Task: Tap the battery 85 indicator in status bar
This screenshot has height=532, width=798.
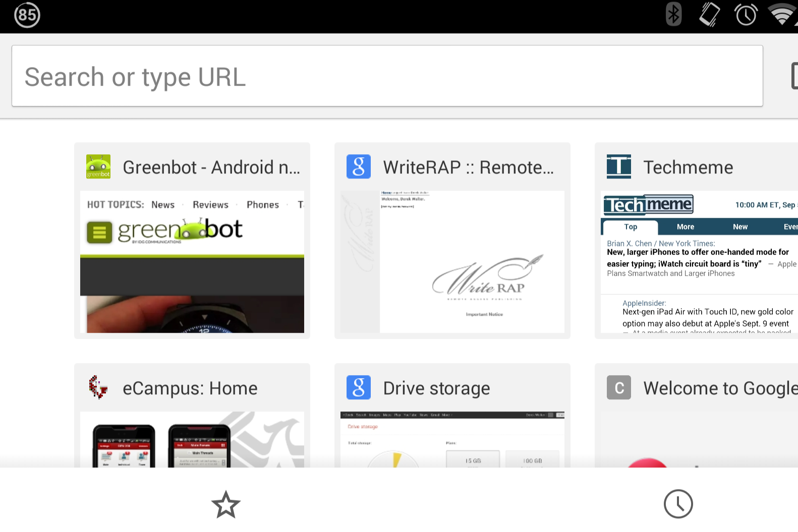Action: pyautogui.click(x=27, y=15)
